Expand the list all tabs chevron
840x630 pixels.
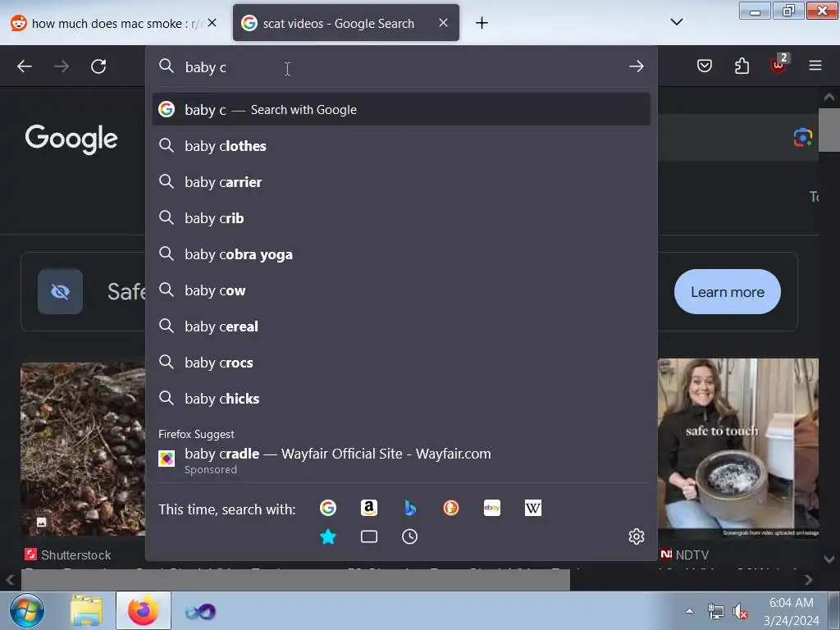(677, 22)
